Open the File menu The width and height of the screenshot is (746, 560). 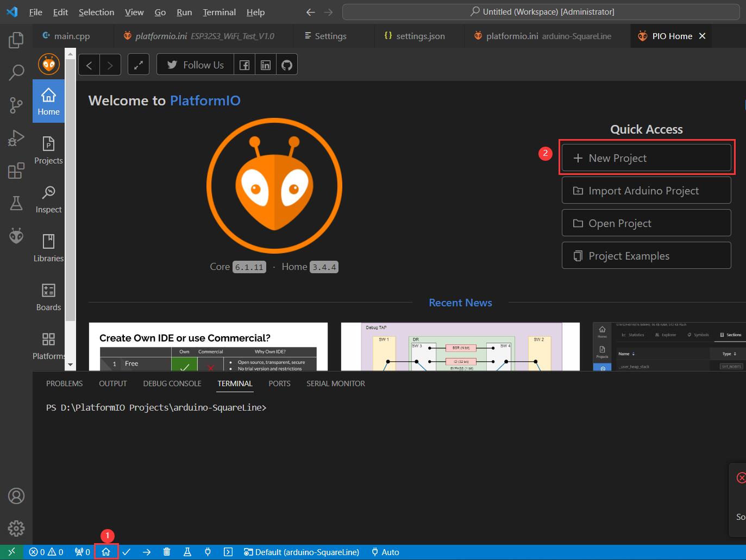point(36,12)
